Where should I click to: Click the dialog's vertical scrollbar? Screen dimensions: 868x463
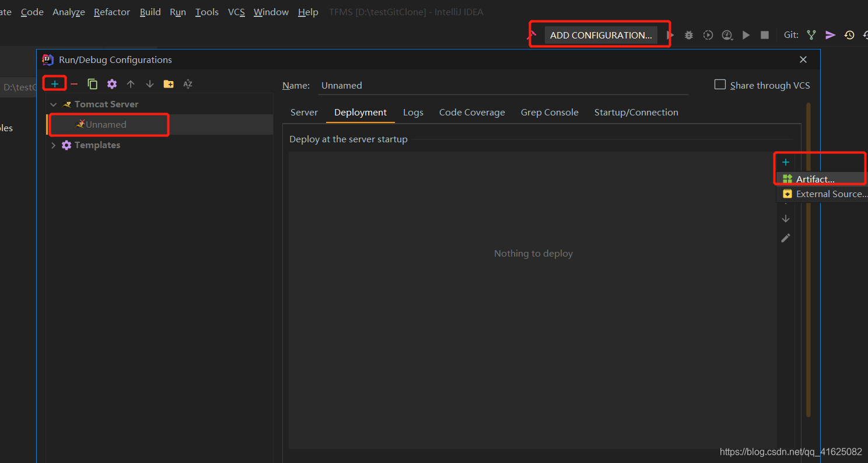pyautogui.click(x=808, y=259)
